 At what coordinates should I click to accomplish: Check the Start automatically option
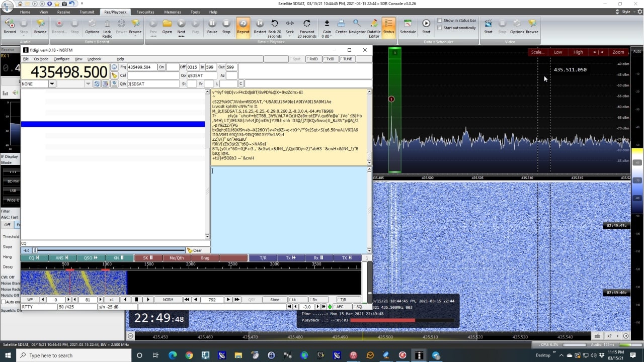tap(440, 28)
